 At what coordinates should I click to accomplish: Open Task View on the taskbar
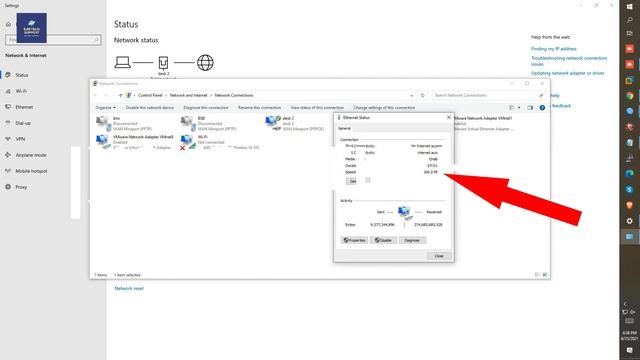[x=629, y=33]
